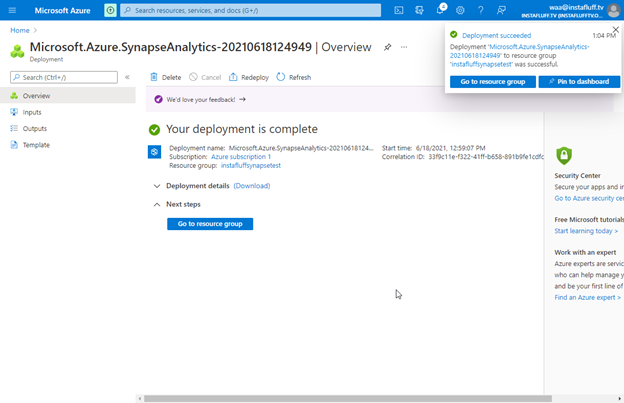
Task: Pin this deployment blade with pin icon
Action: (387, 47)
